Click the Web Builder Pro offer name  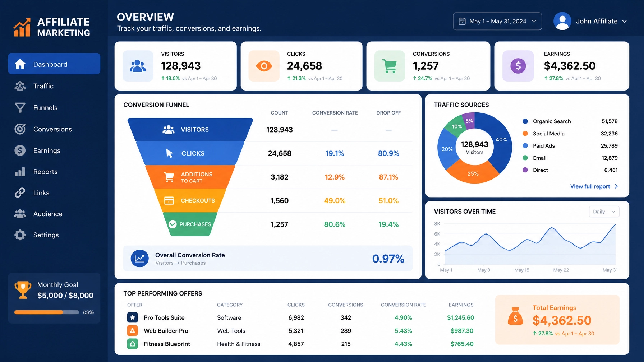pos(166,331)
